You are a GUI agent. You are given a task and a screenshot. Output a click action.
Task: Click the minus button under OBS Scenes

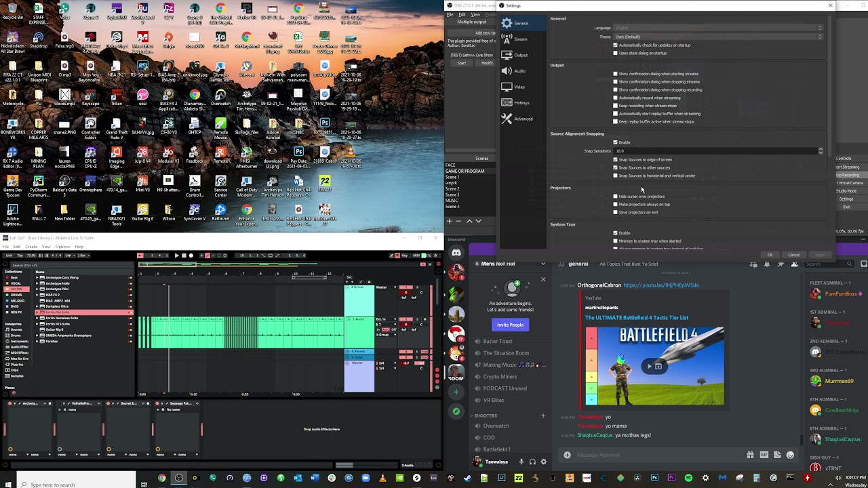458,221
